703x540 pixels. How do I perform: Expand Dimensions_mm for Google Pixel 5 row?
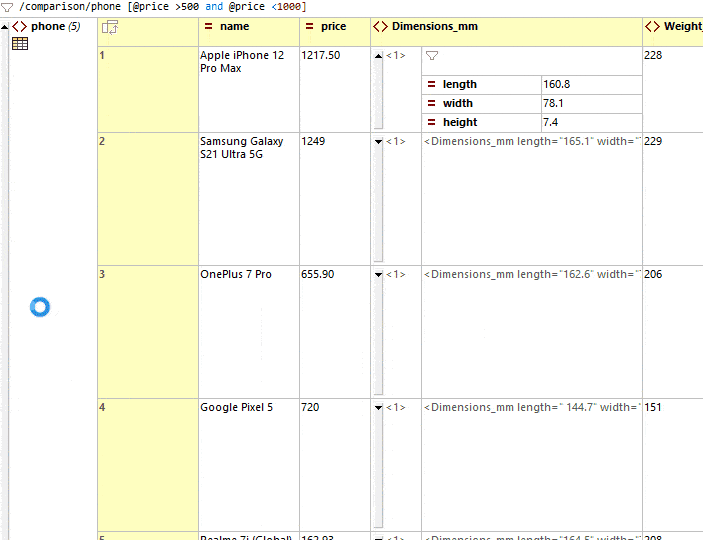(x=378, y=408)
